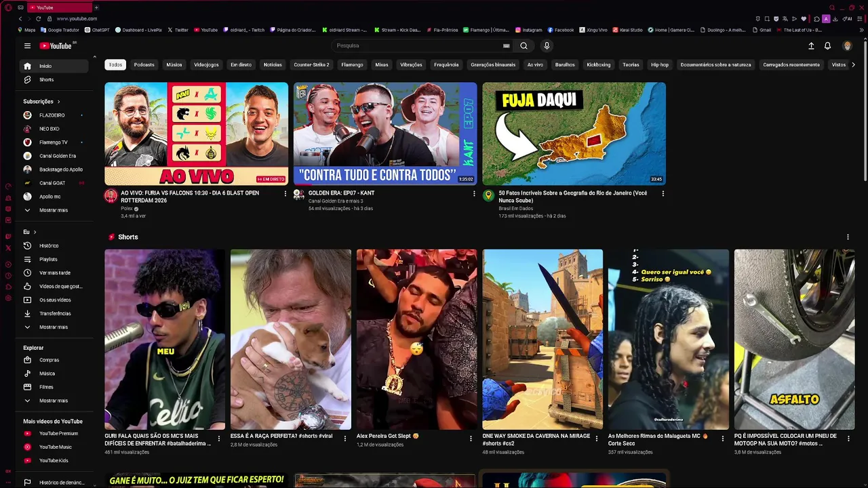Click the magnifier search button
Image resolution: width=868 pixels, height=488 pixels.
coord(524,45)
